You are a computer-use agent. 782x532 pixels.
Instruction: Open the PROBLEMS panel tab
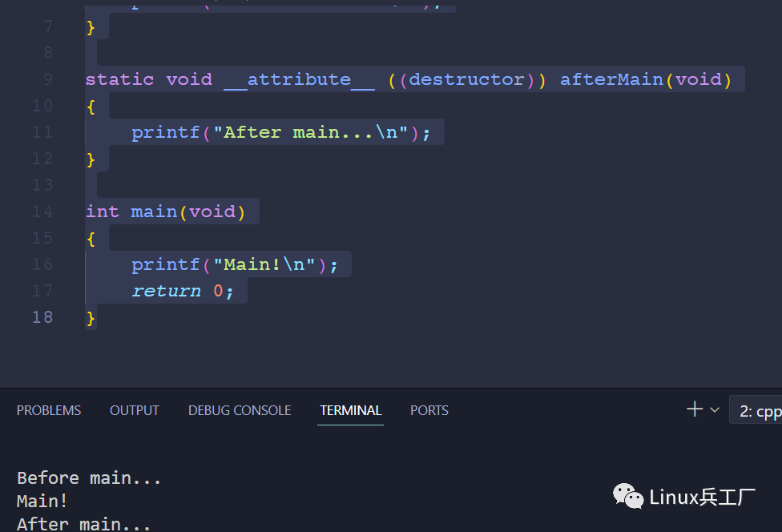[48, 410]
